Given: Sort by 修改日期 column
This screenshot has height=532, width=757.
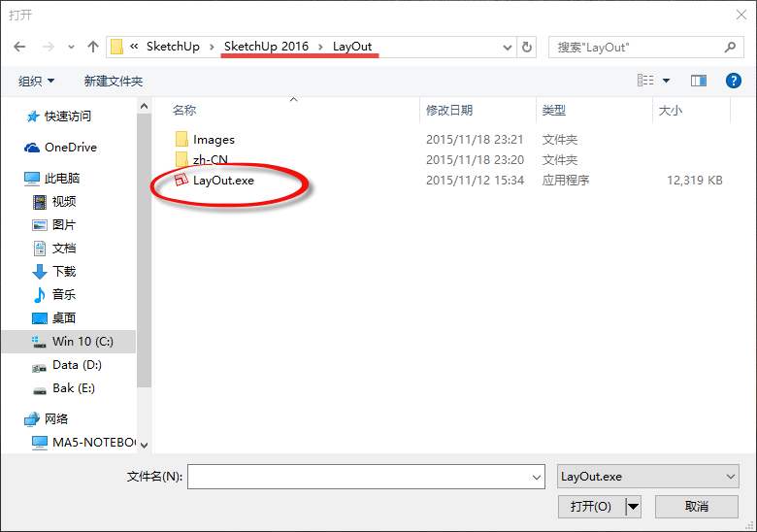Looking at the screenshot, I should coord(449,111).
